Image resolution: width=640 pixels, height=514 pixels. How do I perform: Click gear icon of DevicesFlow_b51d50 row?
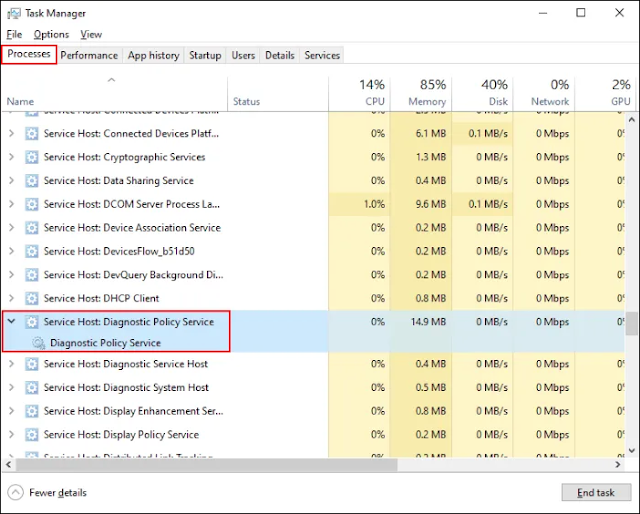pos(32,251)
